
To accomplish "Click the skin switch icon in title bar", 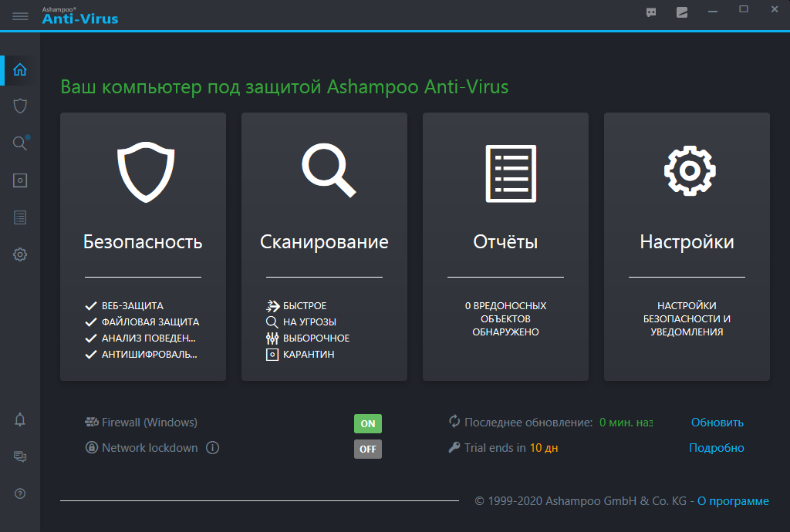I will (x=682, y=12).
